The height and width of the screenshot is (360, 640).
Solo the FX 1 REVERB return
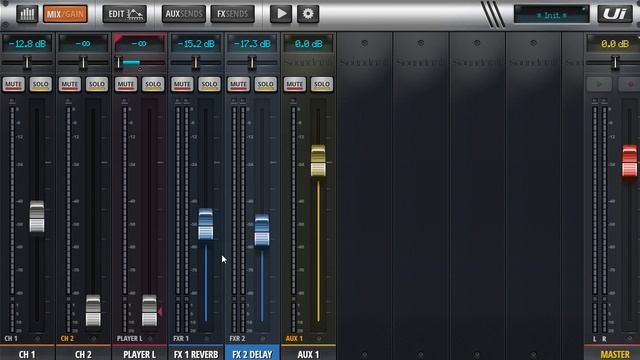[x=209, y=84]
